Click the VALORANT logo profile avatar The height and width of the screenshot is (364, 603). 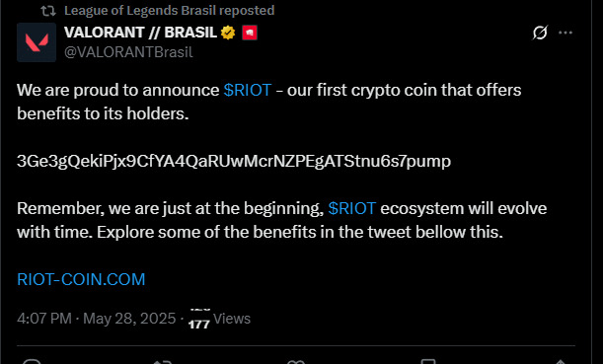tap(37, 42)
